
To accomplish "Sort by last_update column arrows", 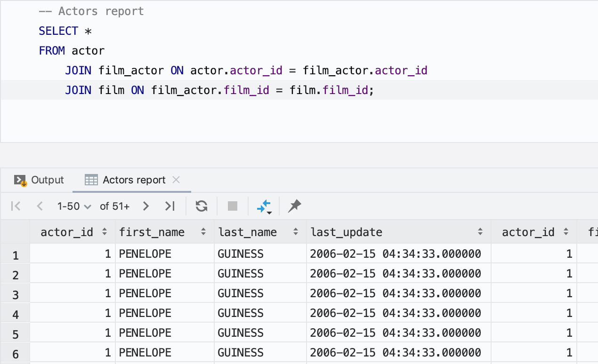I will pyautogui.click(x=480, y=232).
